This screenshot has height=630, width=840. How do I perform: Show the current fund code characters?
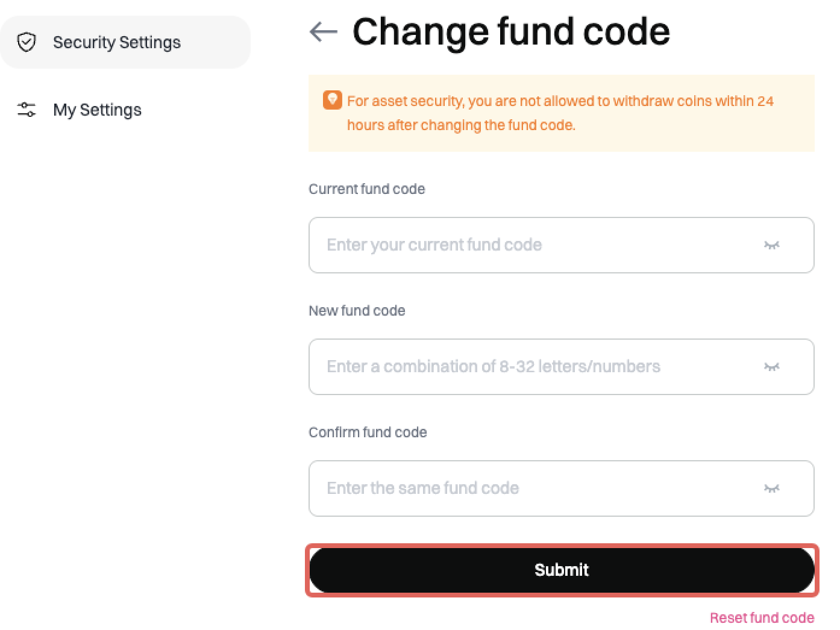click(771, 245)
